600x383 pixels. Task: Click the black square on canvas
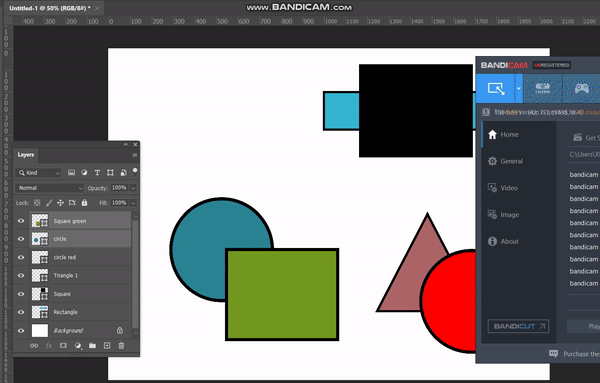[416, 111]
